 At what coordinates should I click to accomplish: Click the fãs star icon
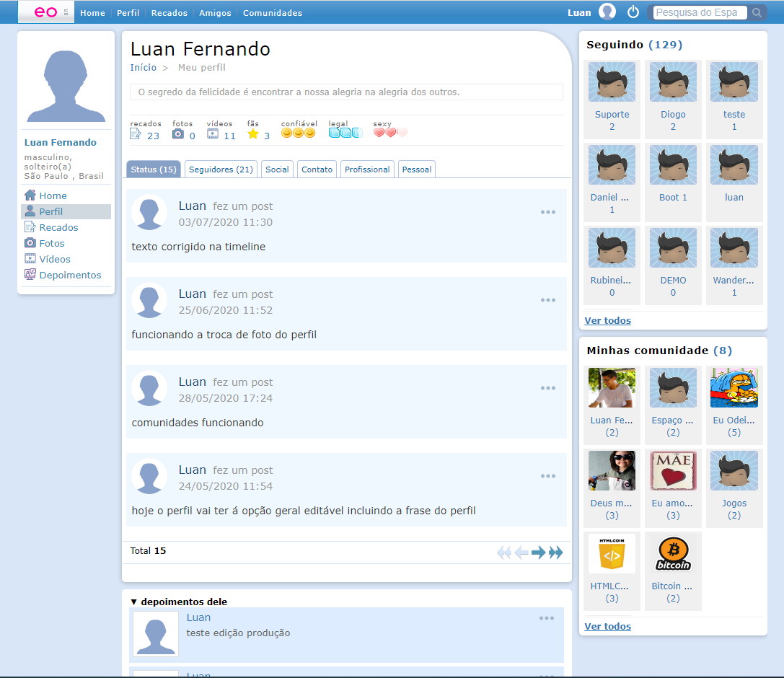(x=253, y=133)
